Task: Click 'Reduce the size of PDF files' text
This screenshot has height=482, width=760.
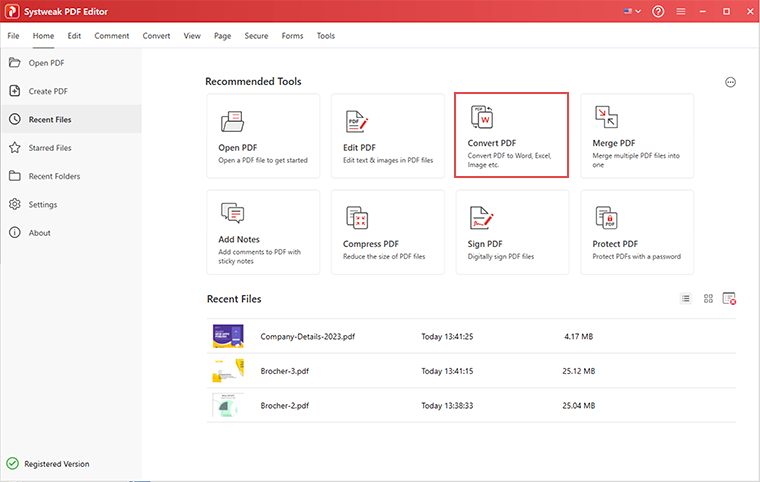Action: [x=384, y=257]
